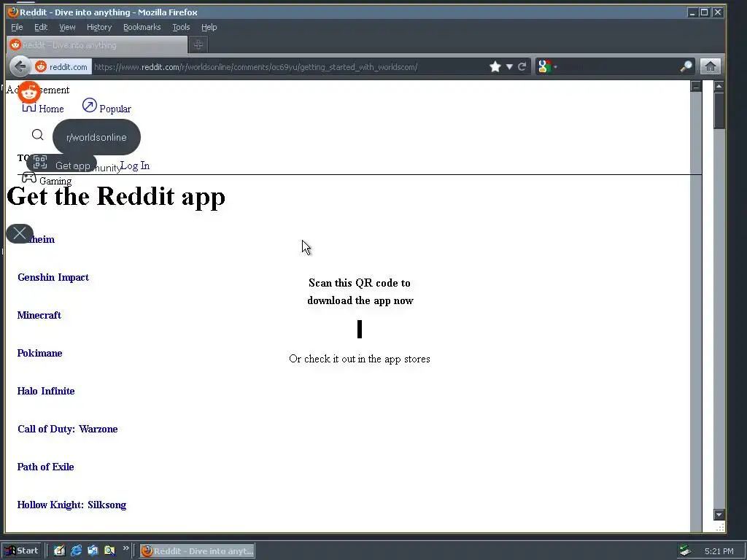The height and width of the screenshot is (560, 747).
Task: Bookmark page with the star icon
Action: [495, 66]
